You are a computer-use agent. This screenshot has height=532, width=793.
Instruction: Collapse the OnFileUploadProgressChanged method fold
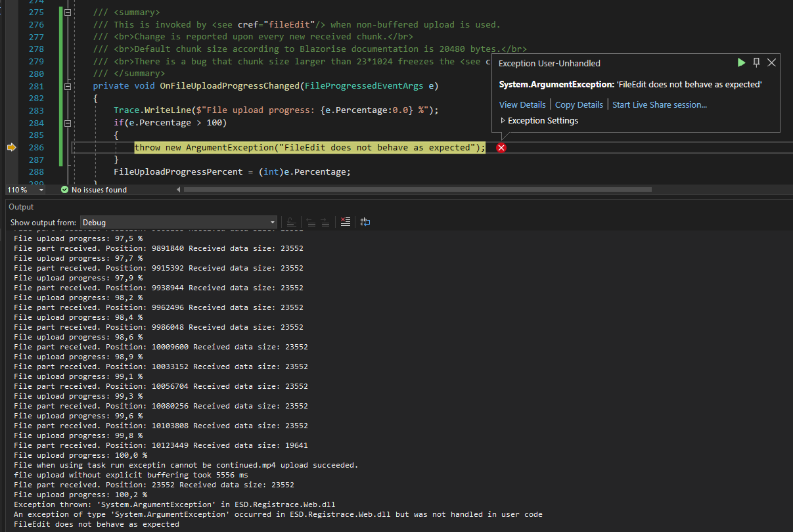(x=67, y=85)
